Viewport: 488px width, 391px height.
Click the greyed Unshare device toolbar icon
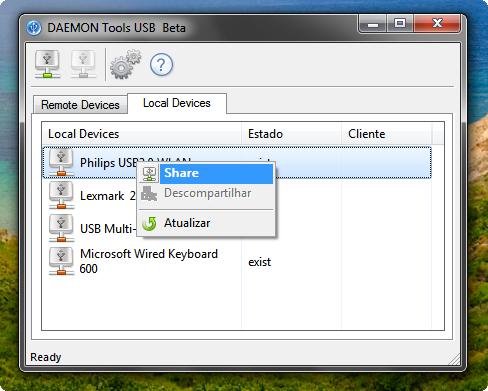[83, 65]
